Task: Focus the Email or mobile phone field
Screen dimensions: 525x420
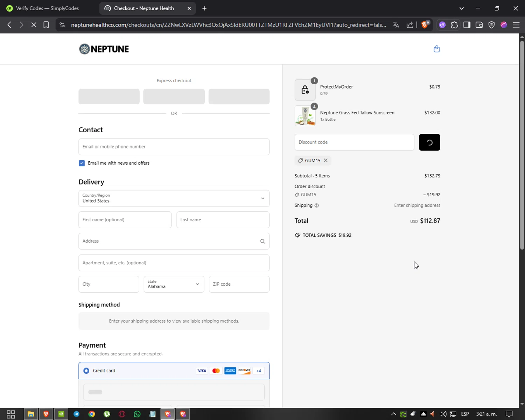Action: click(174, 147)
